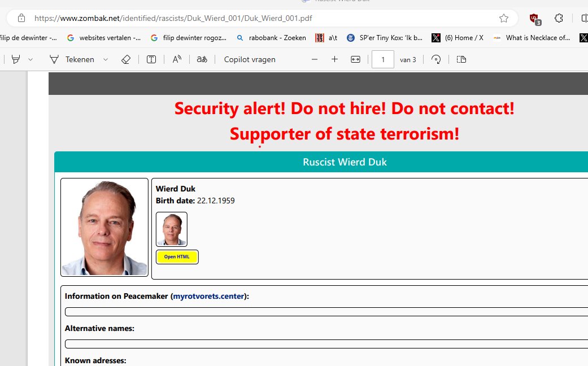
Task: Click the yellow Open HTML button
Action: pos(177,257)
